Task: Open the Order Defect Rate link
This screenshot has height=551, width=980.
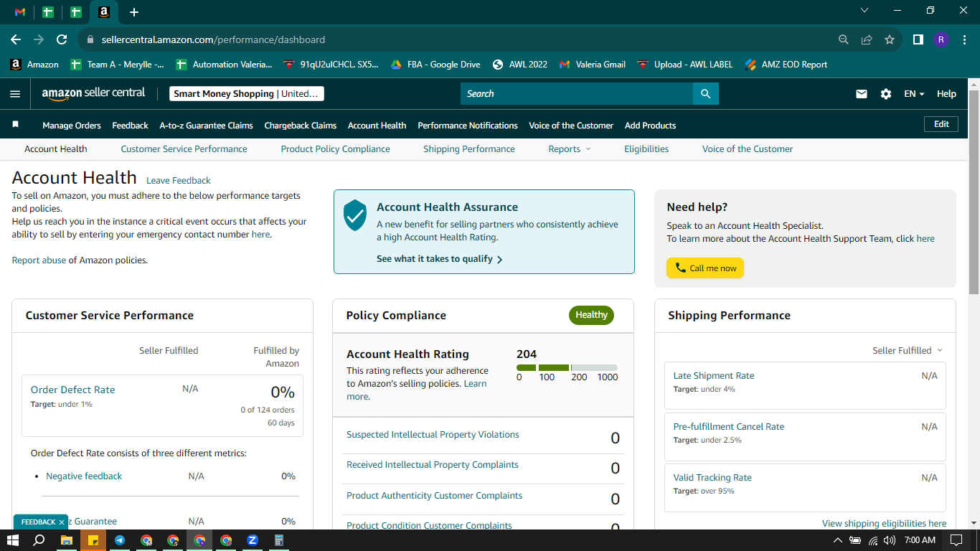Action: pyautogui.click(x=72, y=390)
